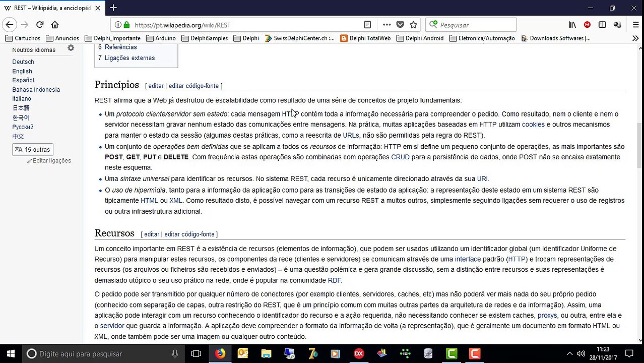Open page actions three-dots menu

pyautogui.click(x=387, y=25)
